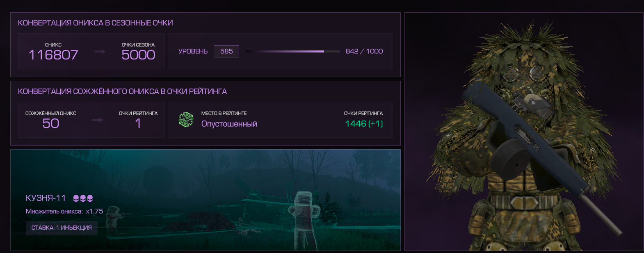
Task: Click the КУЗНЯ-11 map banner image
Action: pos(206,200)
